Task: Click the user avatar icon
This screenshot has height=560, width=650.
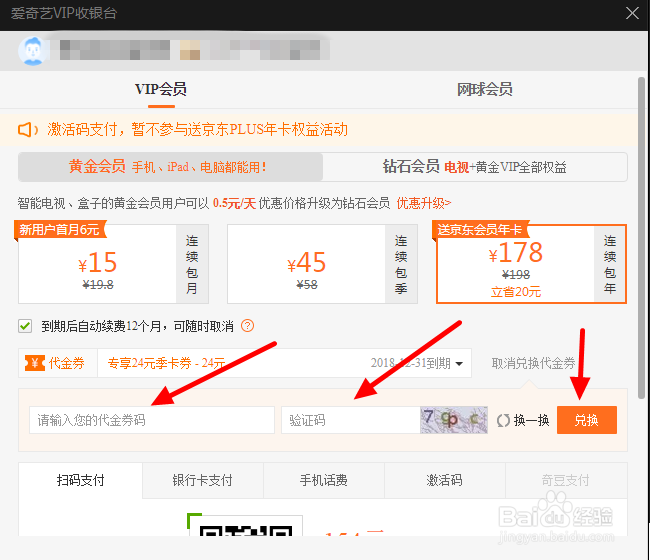Action: [32, 51]
